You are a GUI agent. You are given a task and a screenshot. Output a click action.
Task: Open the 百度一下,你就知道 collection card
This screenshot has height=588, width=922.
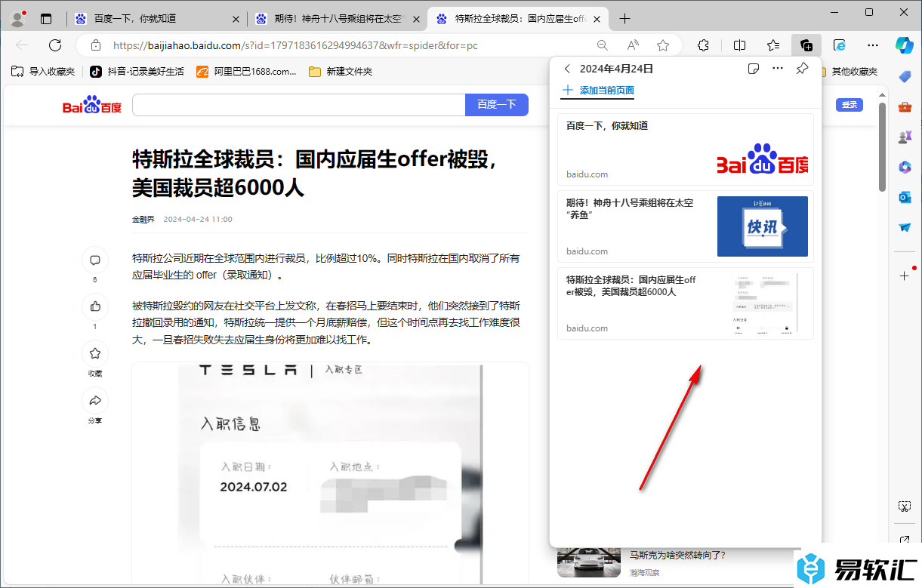tap(686, 149)
